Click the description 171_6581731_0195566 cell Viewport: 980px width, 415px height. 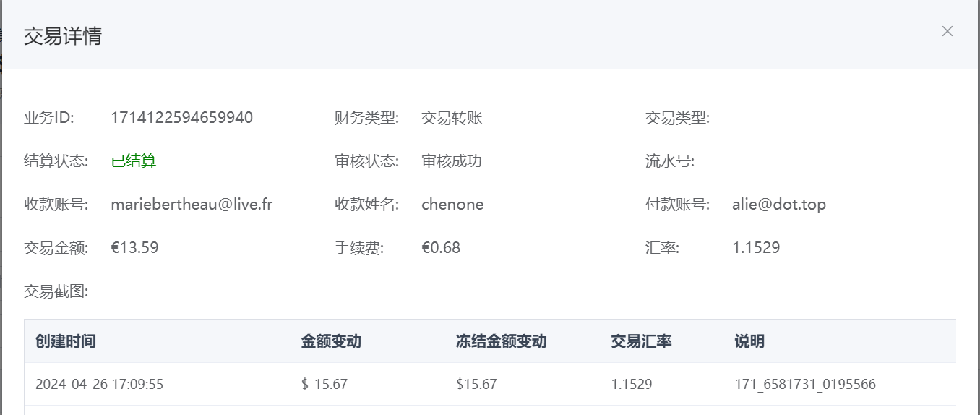click(805, 384)
